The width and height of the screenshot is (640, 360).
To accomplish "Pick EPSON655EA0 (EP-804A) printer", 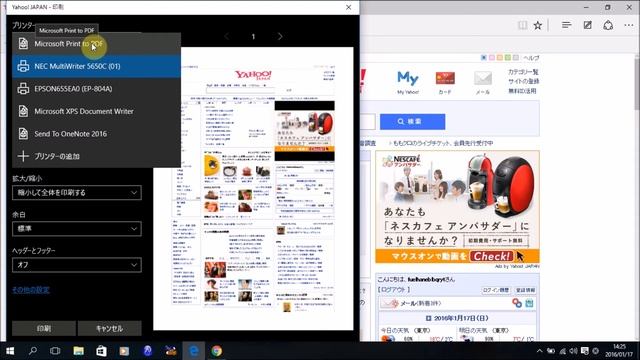I will [x=96, y=89].
